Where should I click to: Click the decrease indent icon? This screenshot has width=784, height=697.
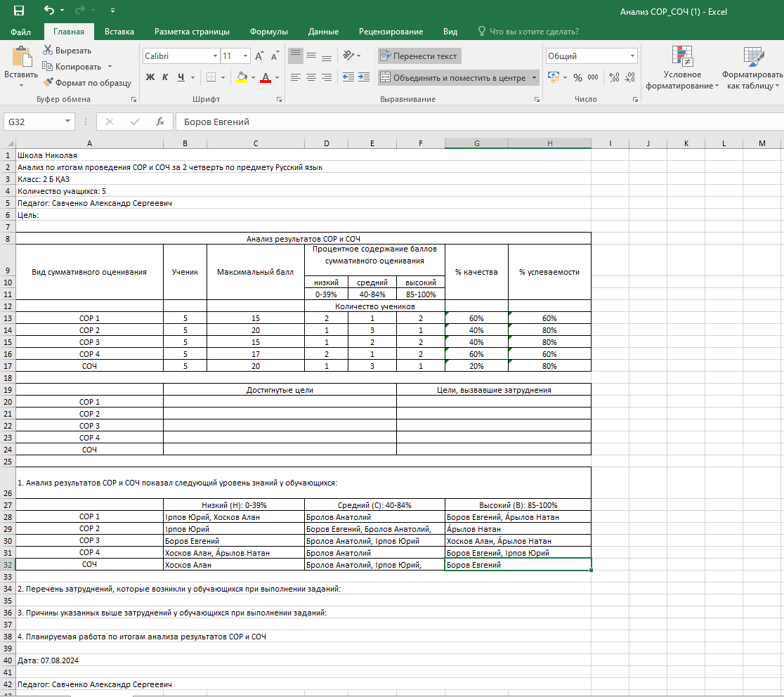[348, 77]
